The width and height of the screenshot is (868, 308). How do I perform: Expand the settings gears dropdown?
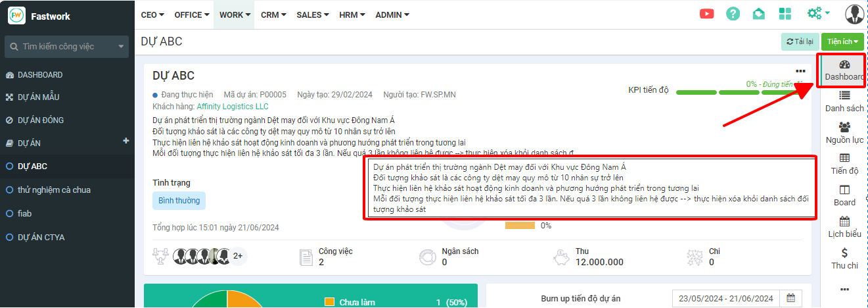tap(818, 14)
